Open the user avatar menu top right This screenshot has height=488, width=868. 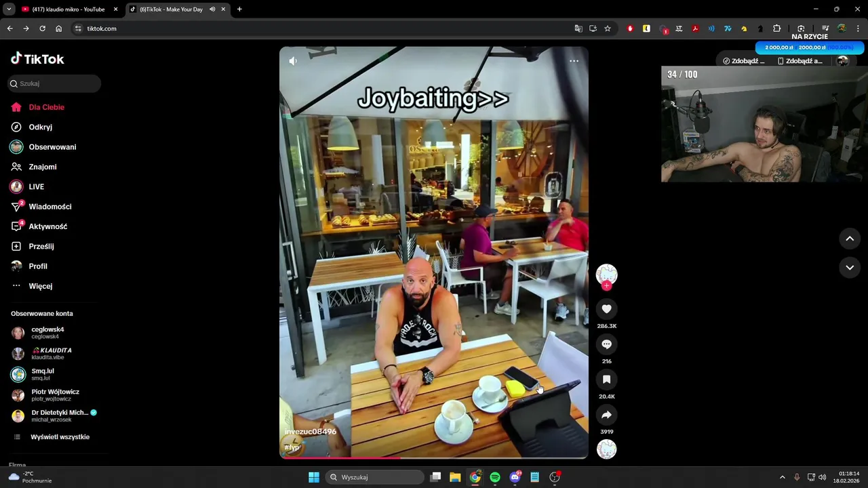pos(843,61)
